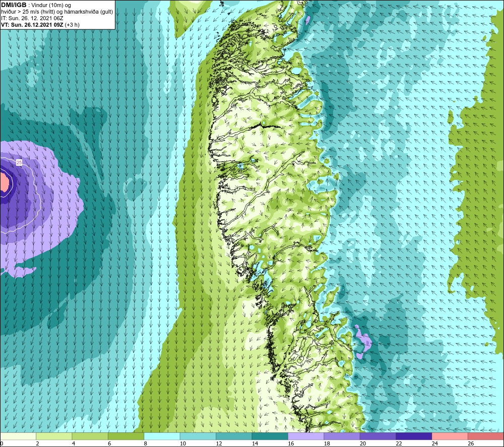The width and height of the screenshot is (504, 447).
Task: Click the 'DMI/IGB' title text
Action: point(14,5)
